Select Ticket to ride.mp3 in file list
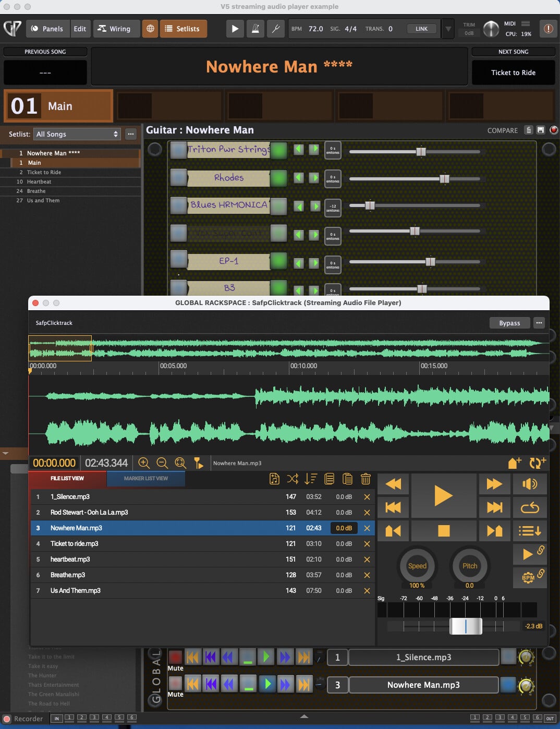The image size is (560, 729). pyautogui.click(x=74, y=543)
